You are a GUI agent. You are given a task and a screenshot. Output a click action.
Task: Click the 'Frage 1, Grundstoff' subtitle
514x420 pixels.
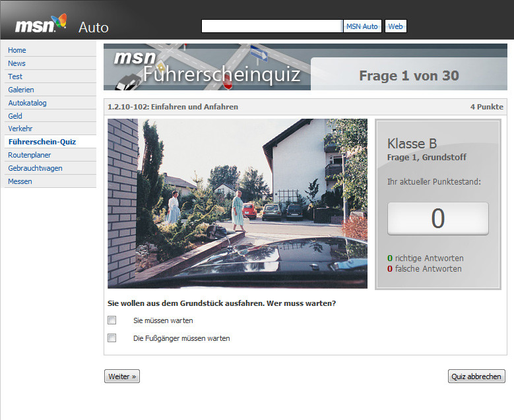[x=426, y=158]
